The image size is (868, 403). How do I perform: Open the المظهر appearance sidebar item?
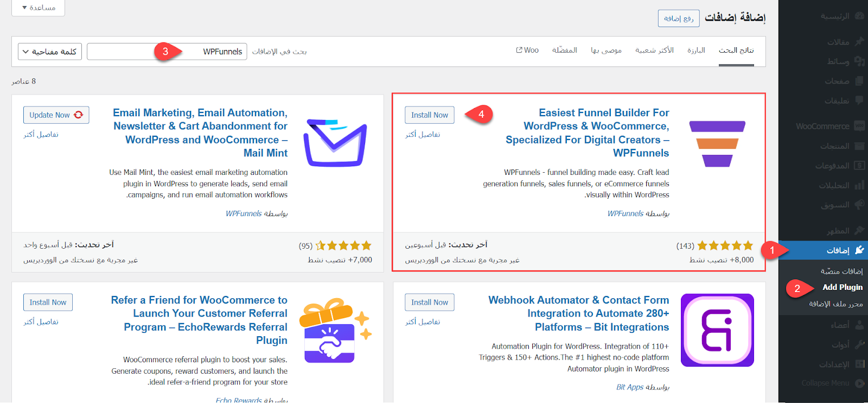pyautogui.click(x=838, y=230)
